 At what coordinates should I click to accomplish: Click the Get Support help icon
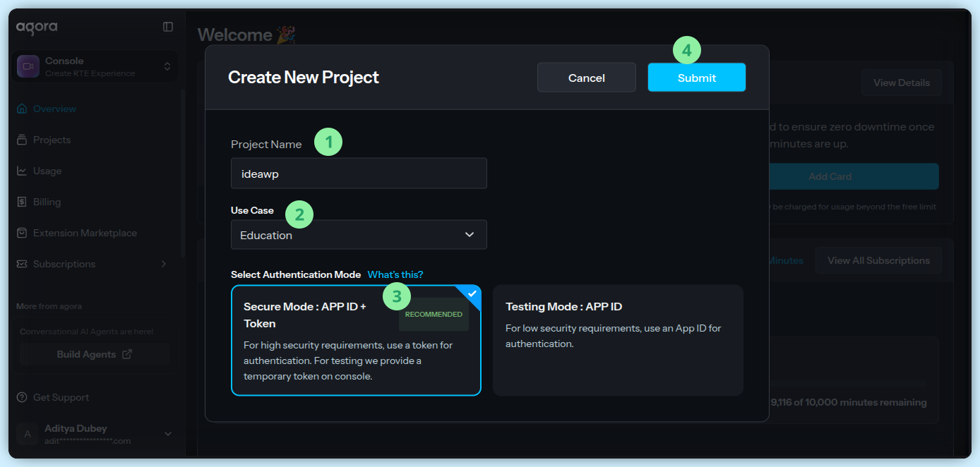tap(22, 397)
